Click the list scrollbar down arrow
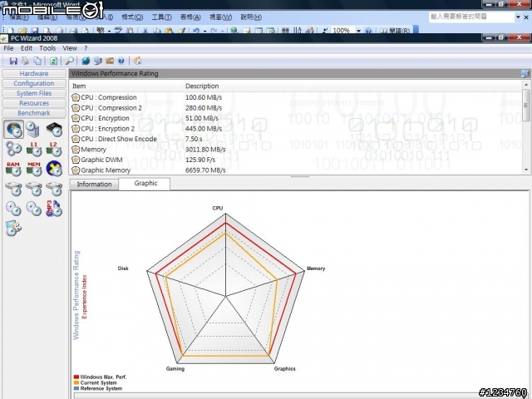Screen dimensions: 532x399 tap(526, 170)
